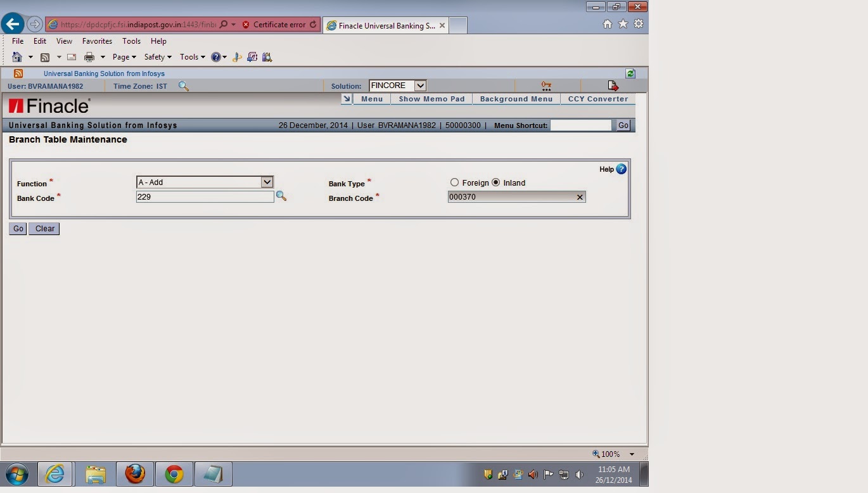Screen dimensions: 868x493
Task: Clear Branch Code with the X icon
Action: 579,197
